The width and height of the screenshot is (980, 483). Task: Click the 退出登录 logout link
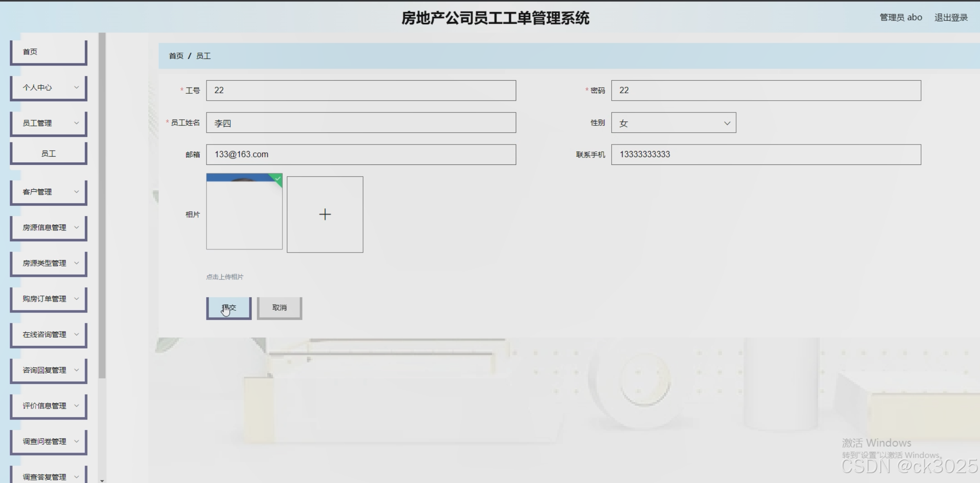tap(951, 17)
